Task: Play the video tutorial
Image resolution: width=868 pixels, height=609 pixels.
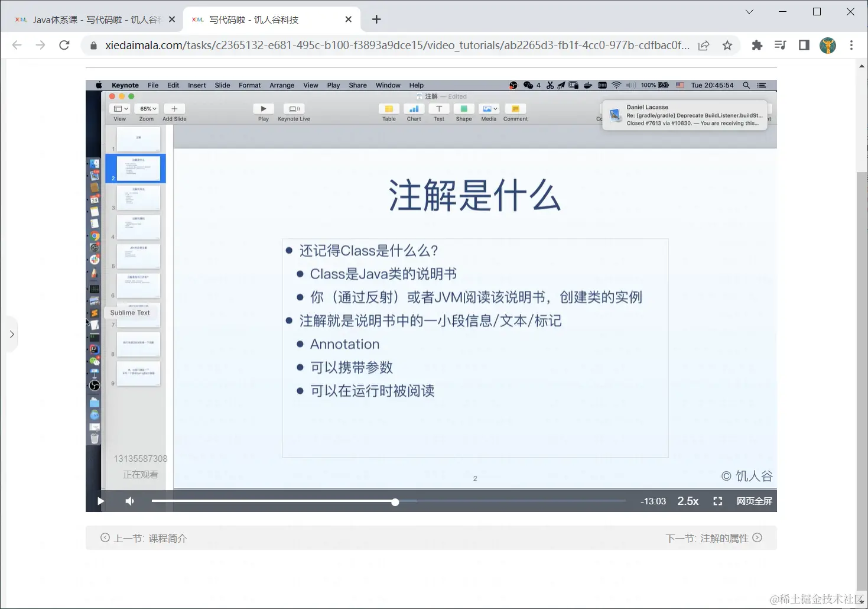Action: point(100,501)
